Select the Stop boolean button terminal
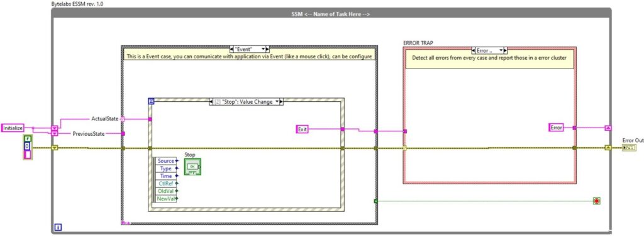The height and width of the screenshot is (237, 644). (192, 167)
